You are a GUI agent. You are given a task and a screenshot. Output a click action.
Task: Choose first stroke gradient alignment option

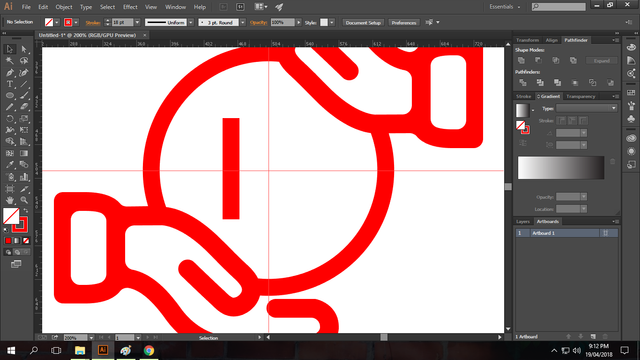point(562,120)
